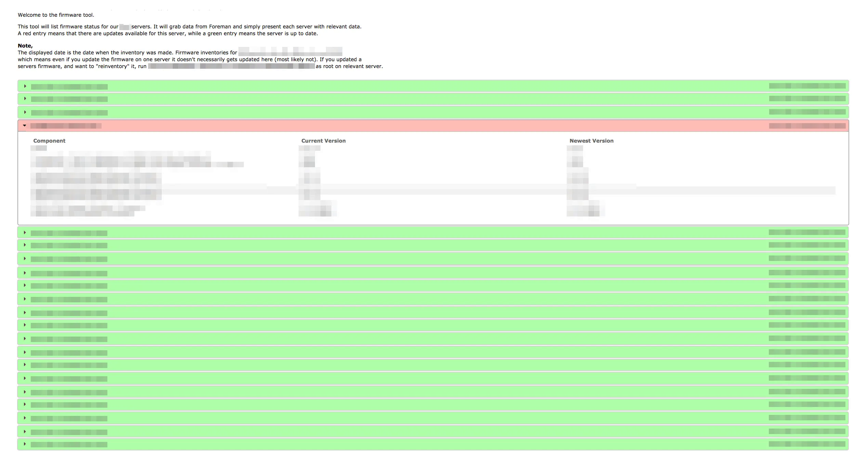Screen dimensions: 868x459
Task: Expand second green row below the version panel
Action: click(25, 245)
